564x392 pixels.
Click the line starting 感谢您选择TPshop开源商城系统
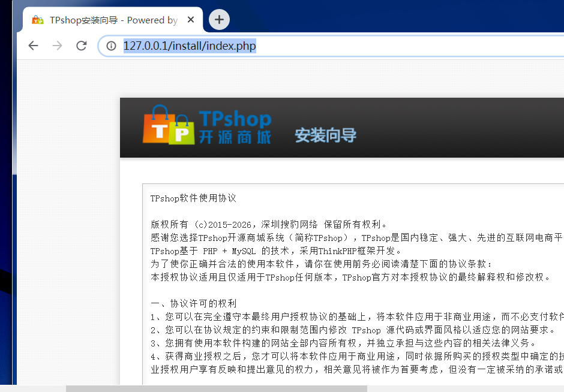point(357,238)
